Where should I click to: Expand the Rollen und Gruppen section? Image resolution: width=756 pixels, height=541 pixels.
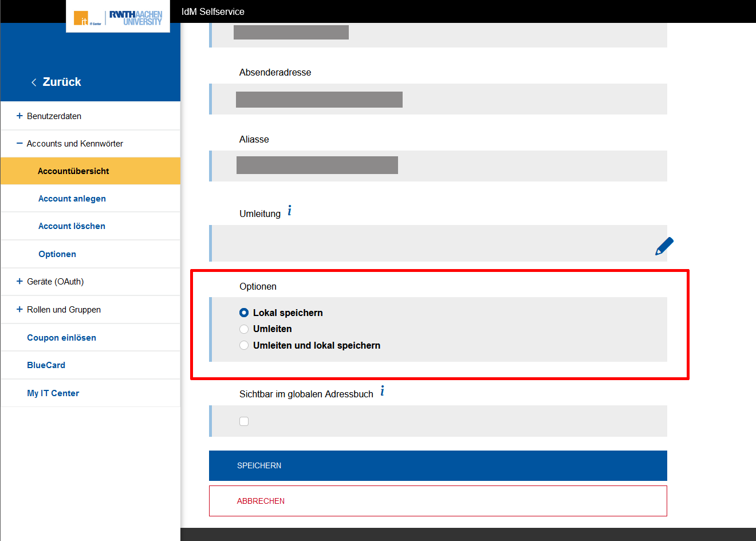(x=19, y=310)
